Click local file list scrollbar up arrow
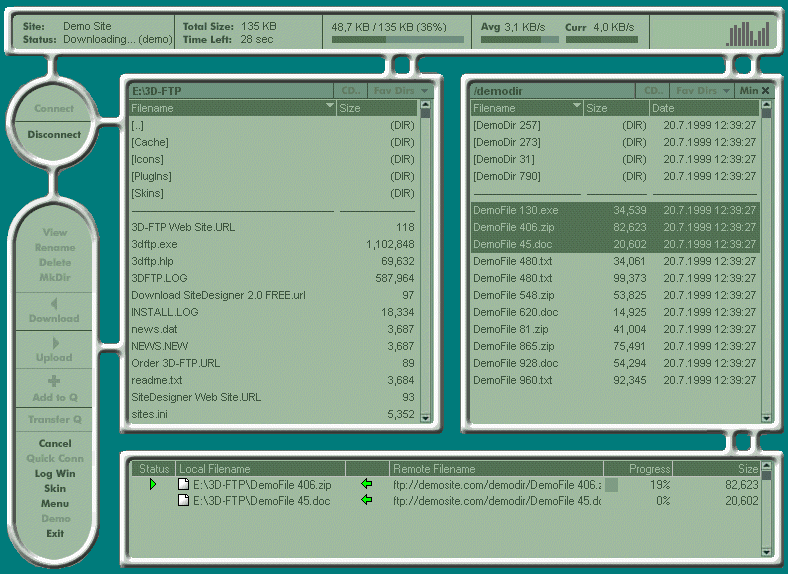788x574 pixels. point(426,106)
